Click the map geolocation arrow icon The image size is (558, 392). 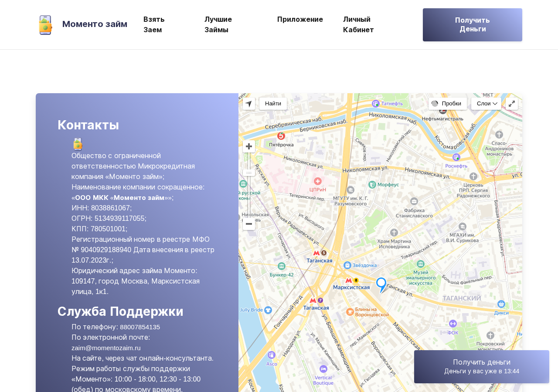[249, 104]
